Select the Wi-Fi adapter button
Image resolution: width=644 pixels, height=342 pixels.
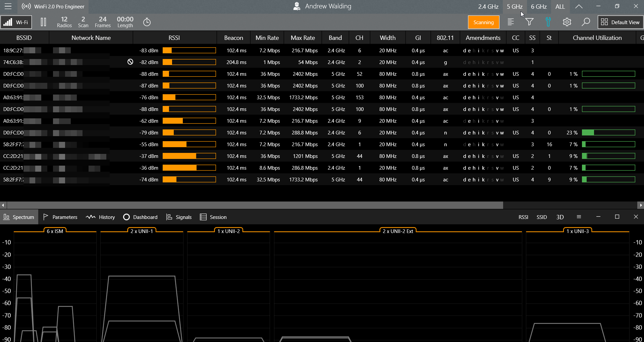tap(16, 22)
